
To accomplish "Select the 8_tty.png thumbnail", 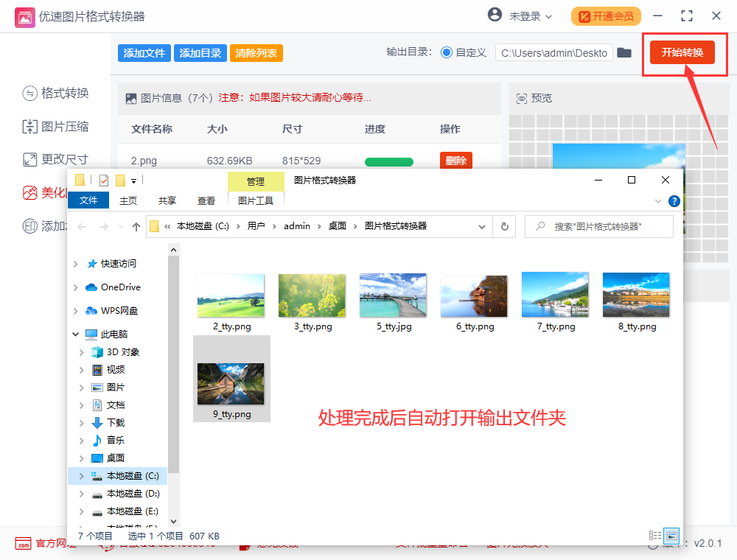I will [x=637, y=295].
